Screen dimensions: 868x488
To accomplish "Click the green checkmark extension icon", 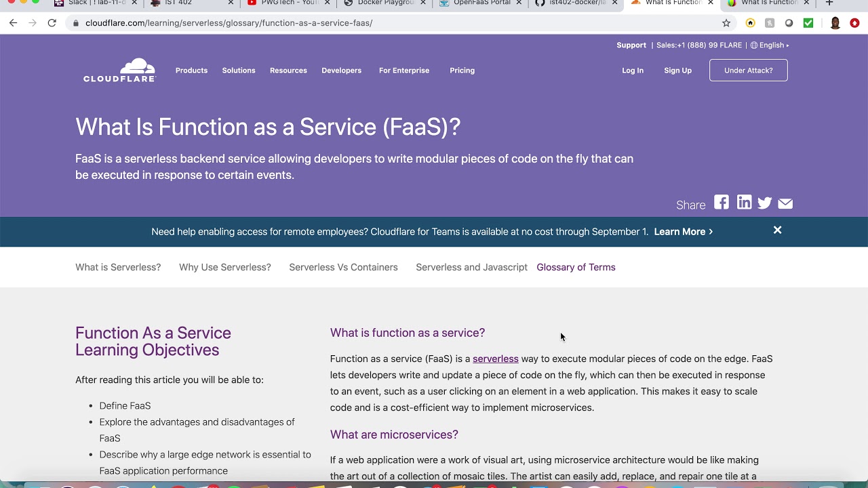I will pos(808,23).
